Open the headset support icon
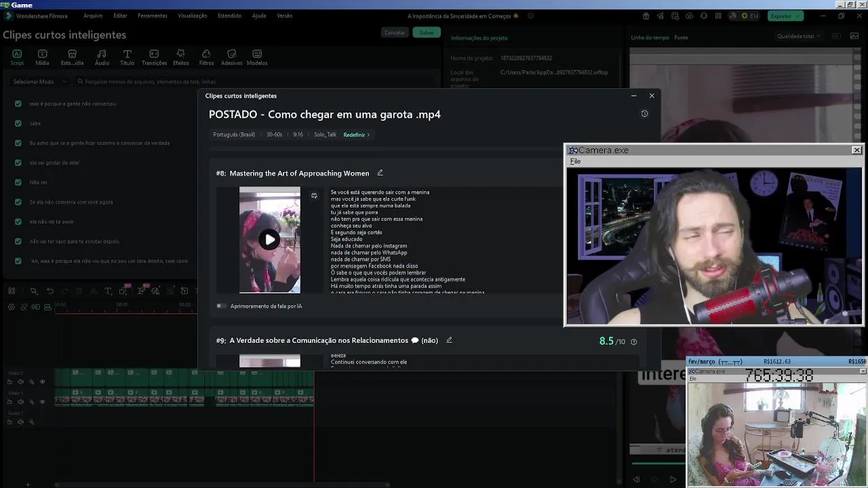868x488 pixels. [x=704, y=16]
